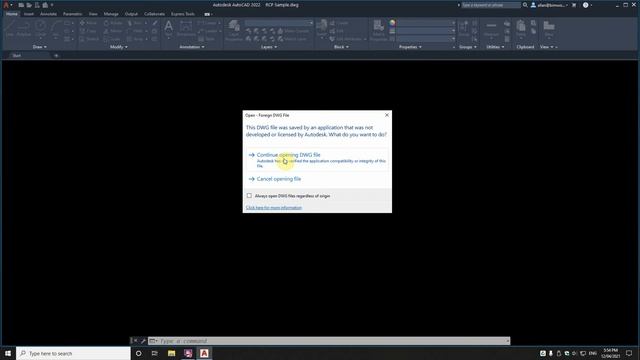Click the keyword search field in title bar
Image resolution: width=640 pixels, height=360 pixels.
click(491, 5)
